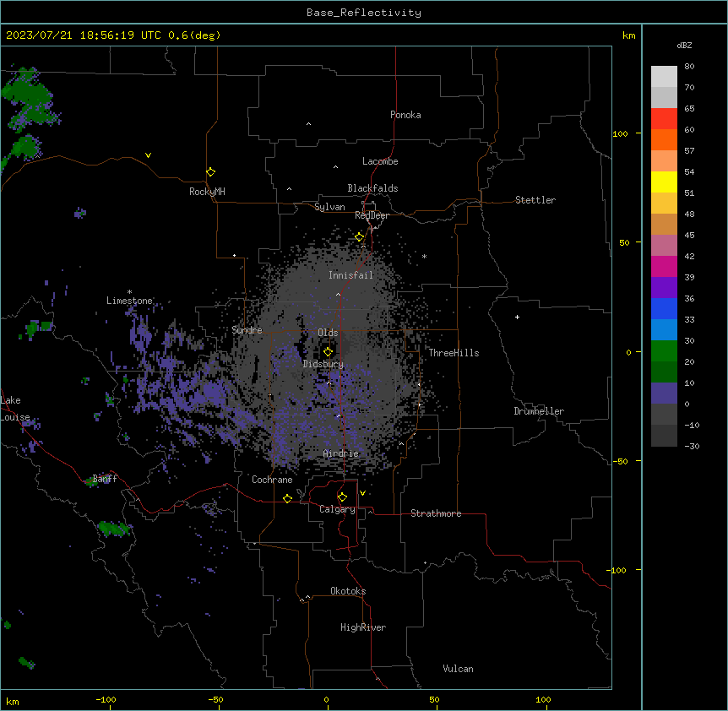Image resolution: width=728 pixels, height=711 pixels.
Task: Select the yellow diamond marker south of RedDeer
Action: (x=360, y=237)
